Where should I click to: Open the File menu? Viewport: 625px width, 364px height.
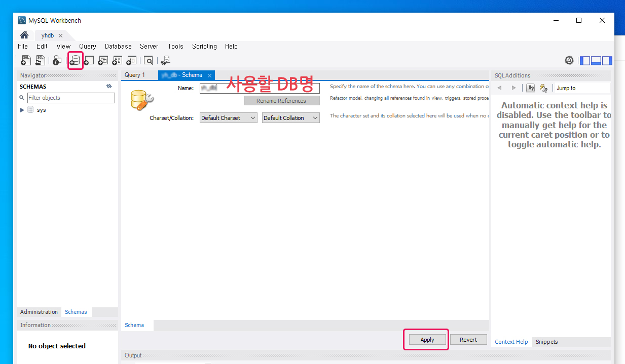click(x=23, y=46)
